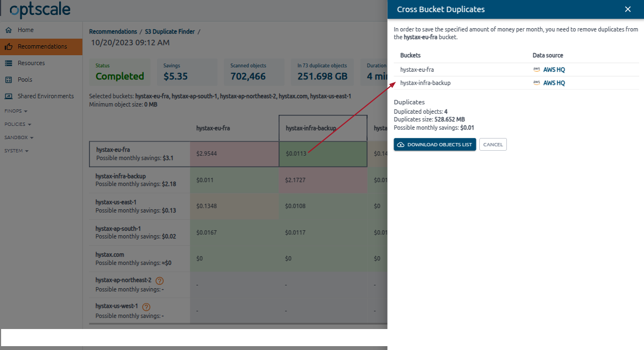Click the $0.0167 cell in hystax-ap-south-1 row
Image resolution: width=644 pixels, height=350 pixels.
pyautogui.click(x=234, y=232)
